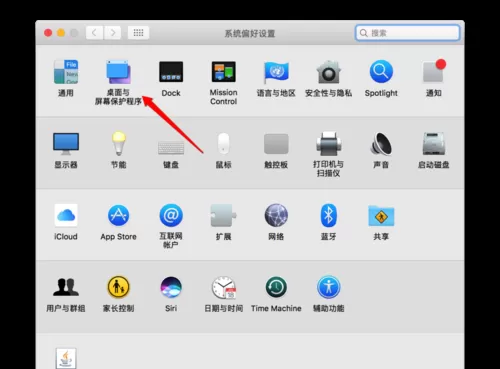Open 触控板 (Trackpad) preferences
Image resolution: width=500 pixels, height=369 pixels.
pyautogui.click(x=276, y=144)
